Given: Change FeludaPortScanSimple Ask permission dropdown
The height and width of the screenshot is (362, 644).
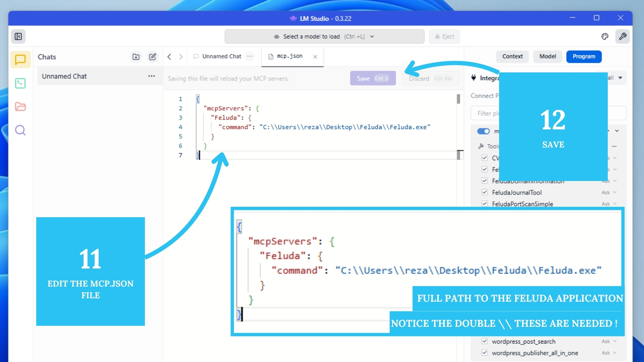Looking at the screenshot, I should [x=609, y=204].
